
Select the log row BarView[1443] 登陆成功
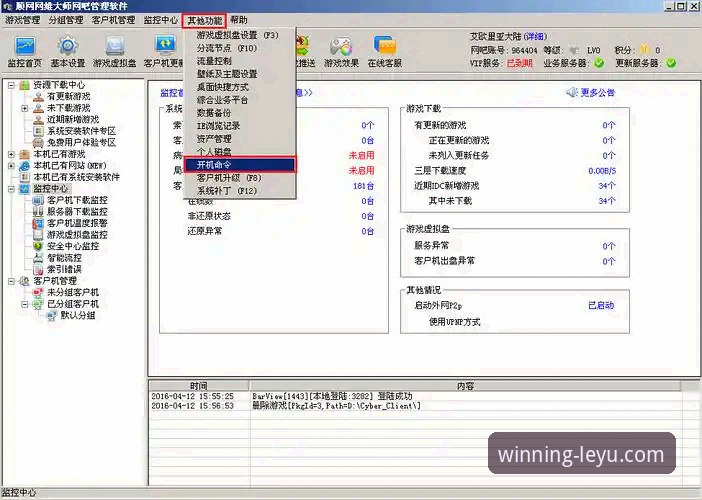[x=415, y=396]
